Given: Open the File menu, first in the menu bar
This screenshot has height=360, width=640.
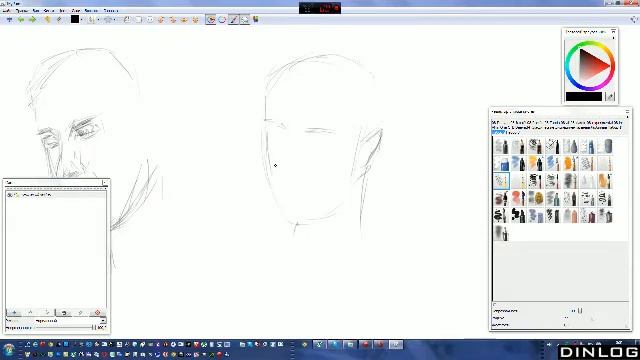Looking at the screenshot, I should click(6, 11).
